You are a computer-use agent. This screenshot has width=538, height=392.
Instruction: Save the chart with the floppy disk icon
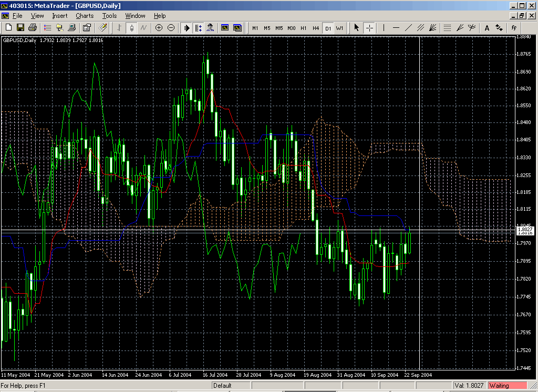coord(20,28)
